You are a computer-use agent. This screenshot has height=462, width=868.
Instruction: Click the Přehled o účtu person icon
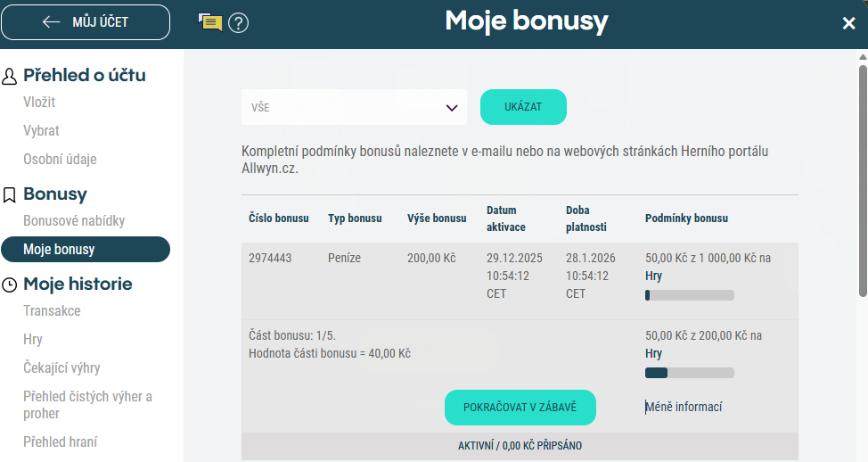coord(10,77)
